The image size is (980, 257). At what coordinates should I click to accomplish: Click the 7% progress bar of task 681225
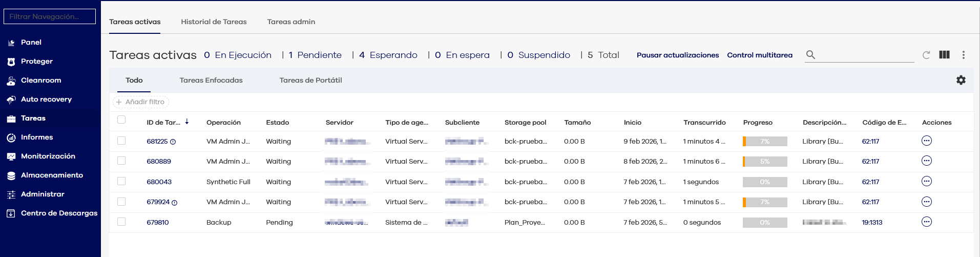pos(765,141)
